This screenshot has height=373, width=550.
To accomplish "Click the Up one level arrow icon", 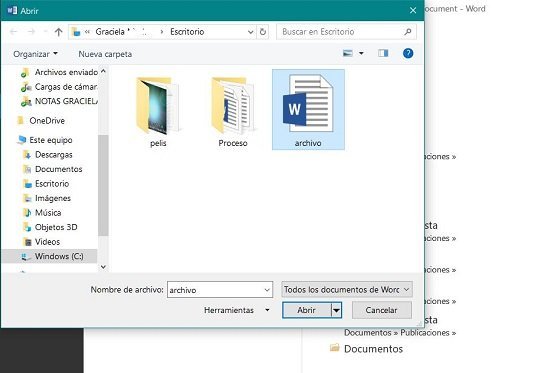I will click(59, 32).
